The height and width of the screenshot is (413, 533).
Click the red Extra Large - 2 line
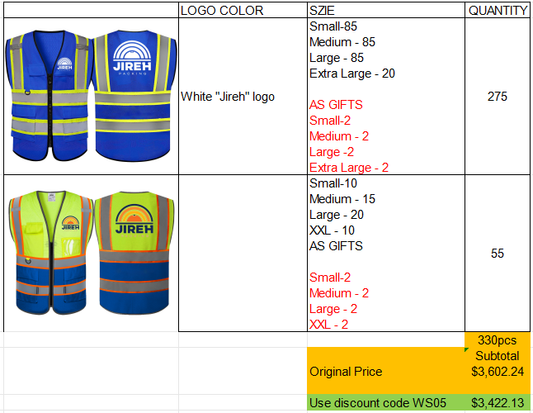click(x=349, y=168)
